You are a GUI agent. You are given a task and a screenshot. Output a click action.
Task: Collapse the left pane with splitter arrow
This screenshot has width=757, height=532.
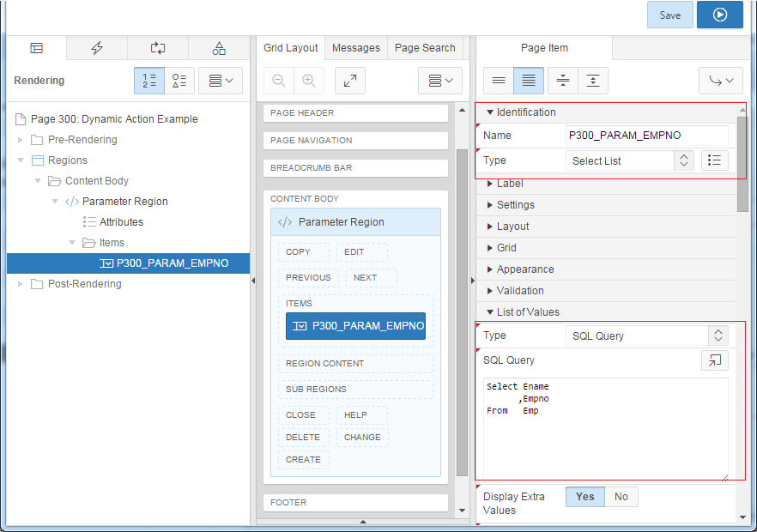253,281
